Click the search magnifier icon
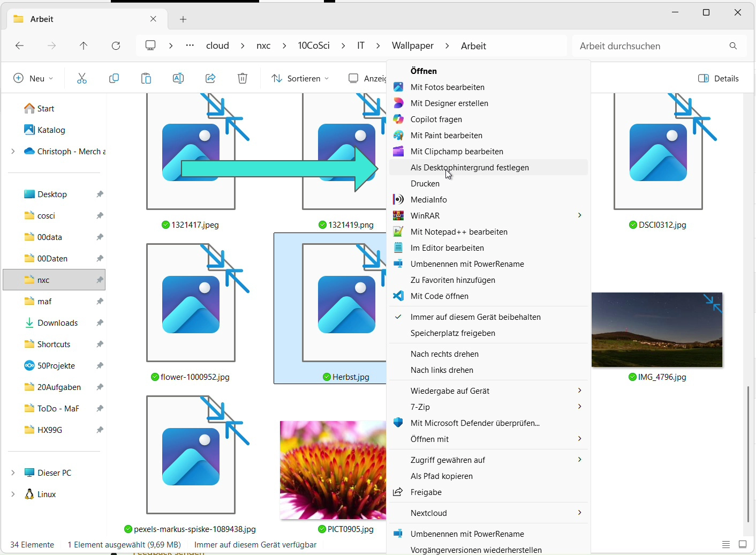The height and width of the screenshot is (555, 756). tap(734, 46)
